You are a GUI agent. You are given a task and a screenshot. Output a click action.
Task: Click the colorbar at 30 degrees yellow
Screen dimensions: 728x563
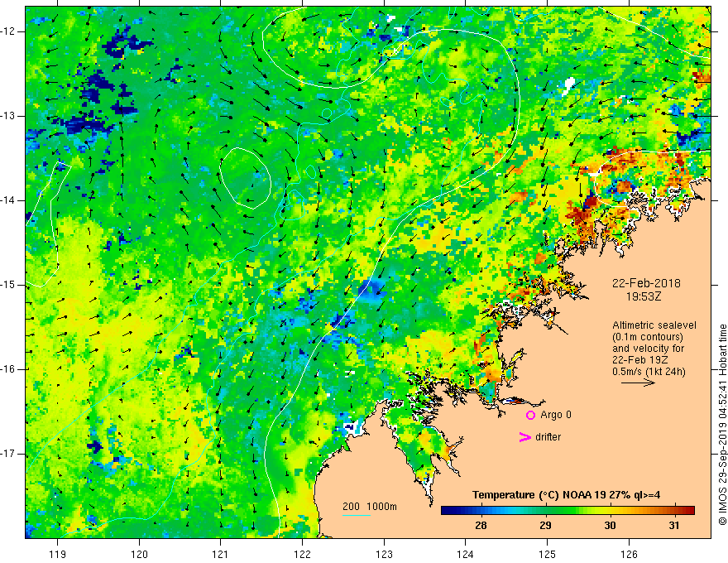(610, 511)
